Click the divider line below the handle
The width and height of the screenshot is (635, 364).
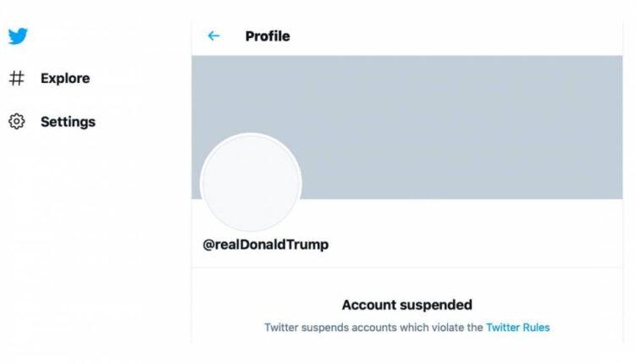point(406,269)
